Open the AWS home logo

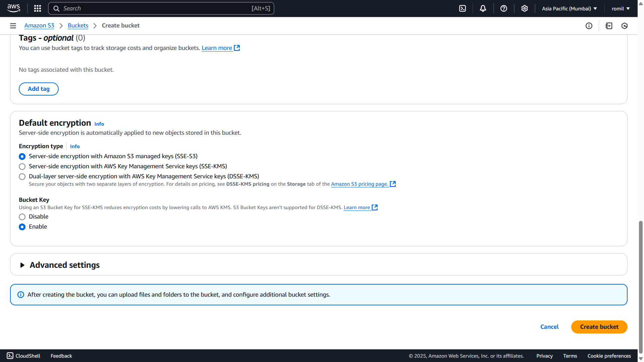14,8
